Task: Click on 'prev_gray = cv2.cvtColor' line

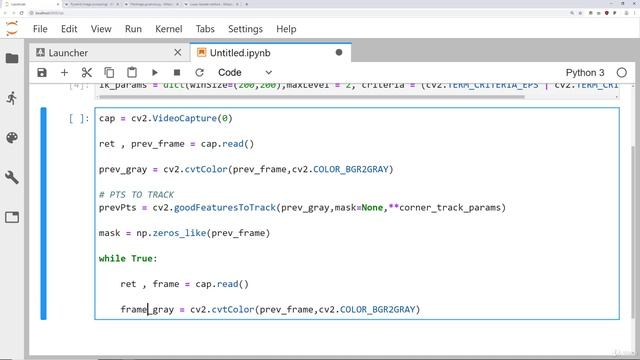Action: pos(246,169)
